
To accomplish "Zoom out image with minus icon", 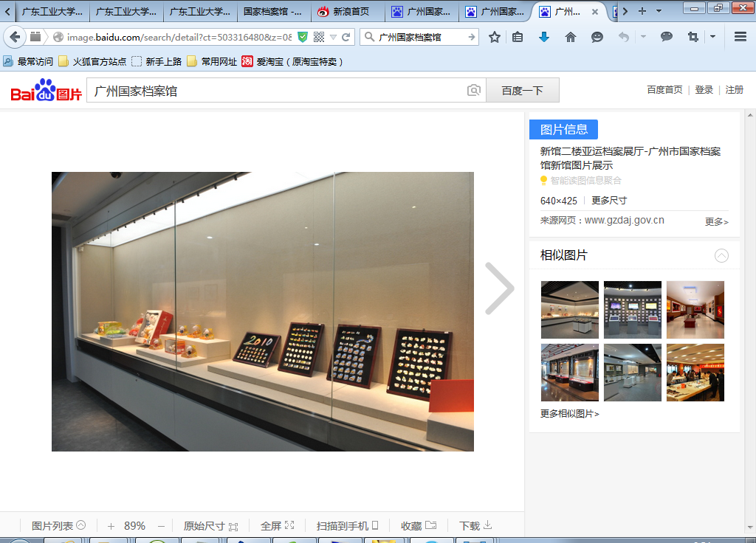I will tap(161, 526).
